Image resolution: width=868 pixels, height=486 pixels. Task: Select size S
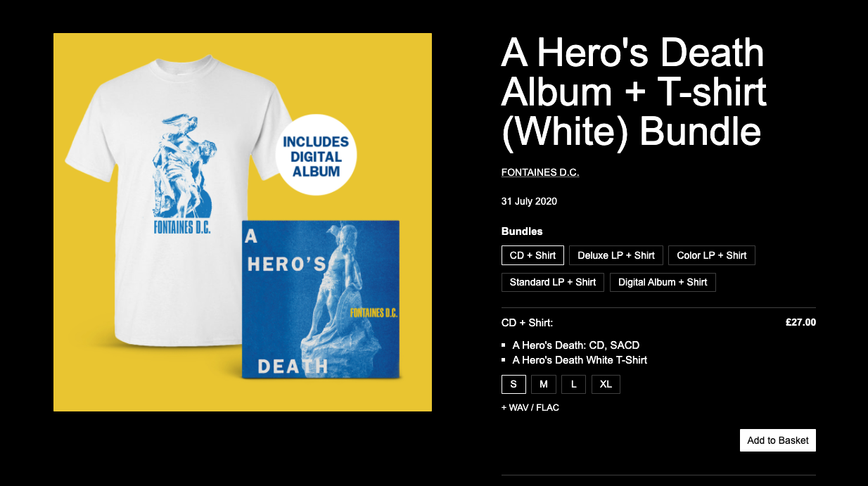(513, 384)
